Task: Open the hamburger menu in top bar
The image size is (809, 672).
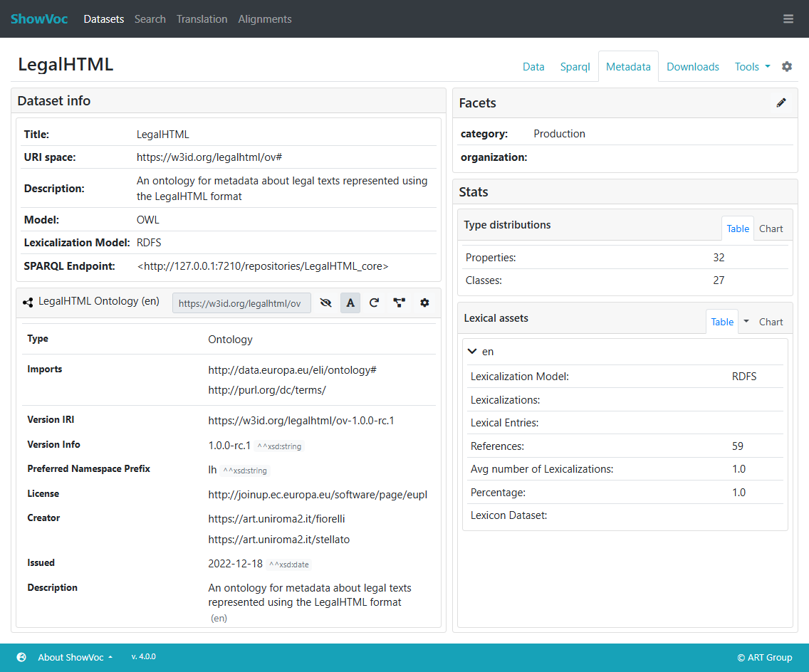Action: click(788, 19)
